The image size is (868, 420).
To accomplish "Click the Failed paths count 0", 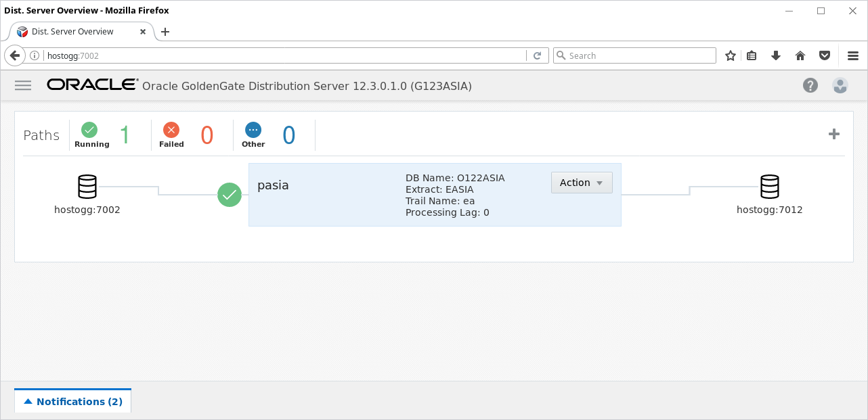I will coord(207,135).
